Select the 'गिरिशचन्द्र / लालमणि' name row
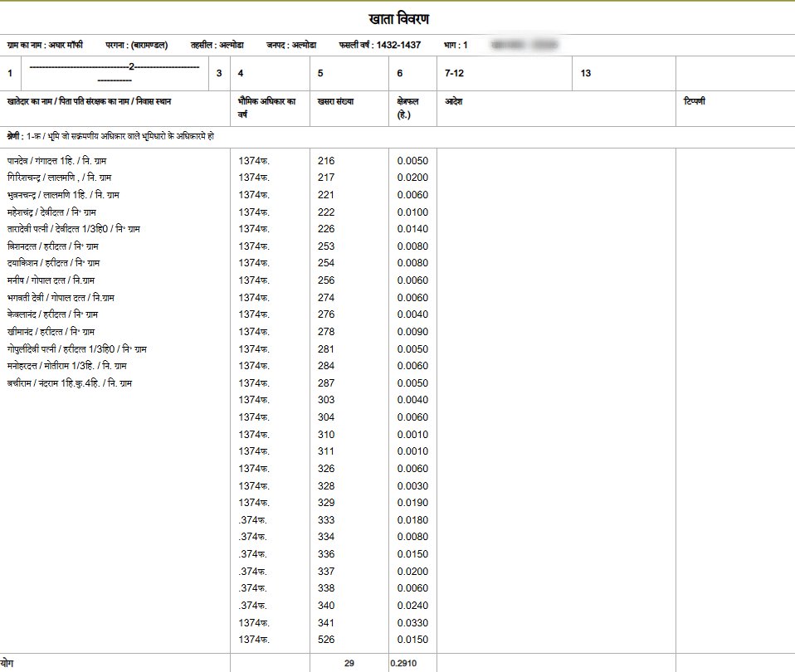This screenshot has width=795, height=672. (x=59, y=178)
